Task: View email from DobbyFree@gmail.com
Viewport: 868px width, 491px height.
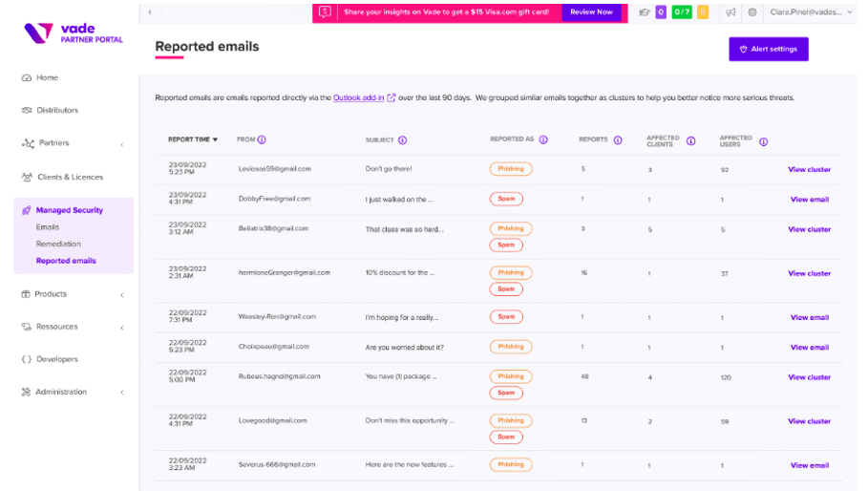Action: [x=810, y=200]
